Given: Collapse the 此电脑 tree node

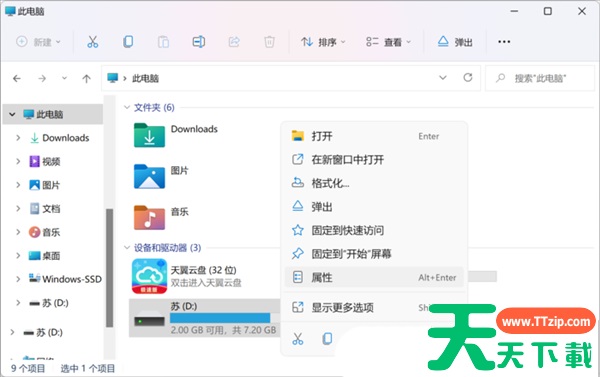Looking at the screenshot, I should click(12, 114).
